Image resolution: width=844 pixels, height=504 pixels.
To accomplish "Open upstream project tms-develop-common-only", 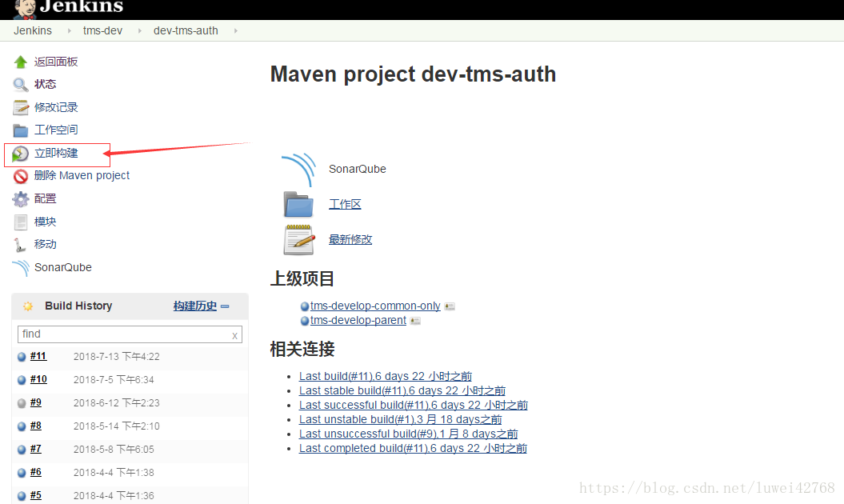I will click(375, 306).
